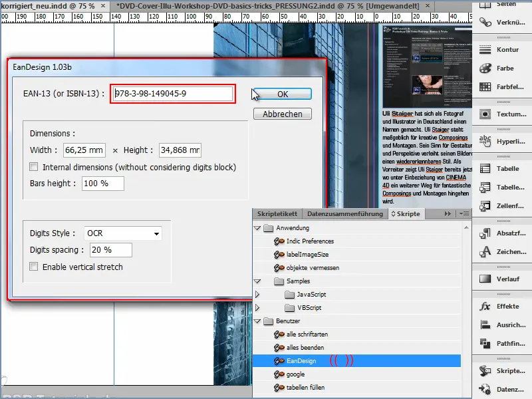Enable vertical stretch checkbox
532x399 pixels.
34,267
